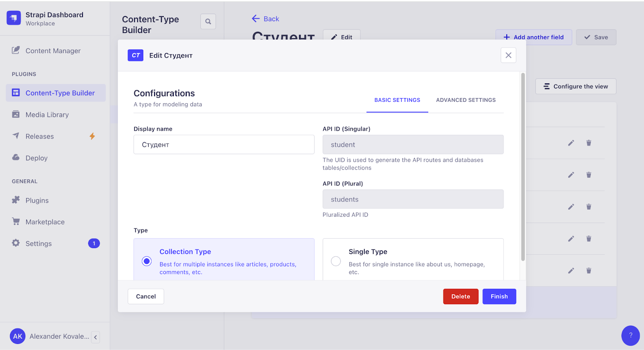Click the search icon in Content-Type Builder
The height and width of the screenshot is (350, 644).
tap(208, 21)
